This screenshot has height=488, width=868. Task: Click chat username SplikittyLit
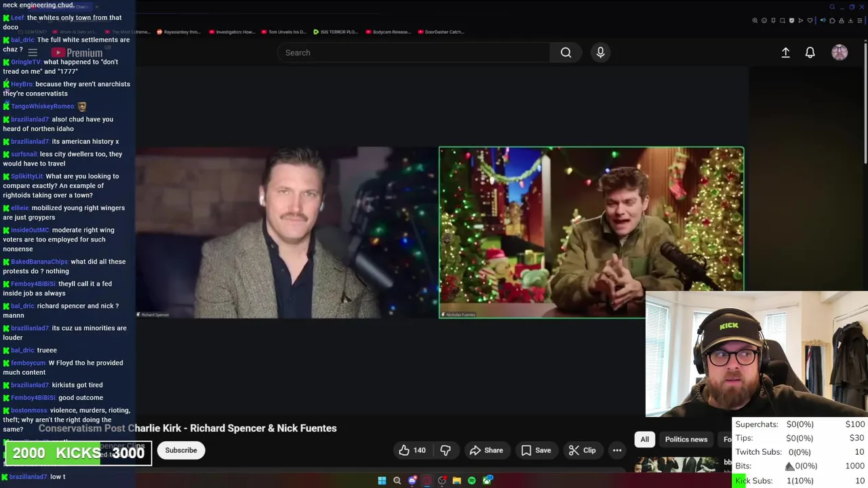27,176
